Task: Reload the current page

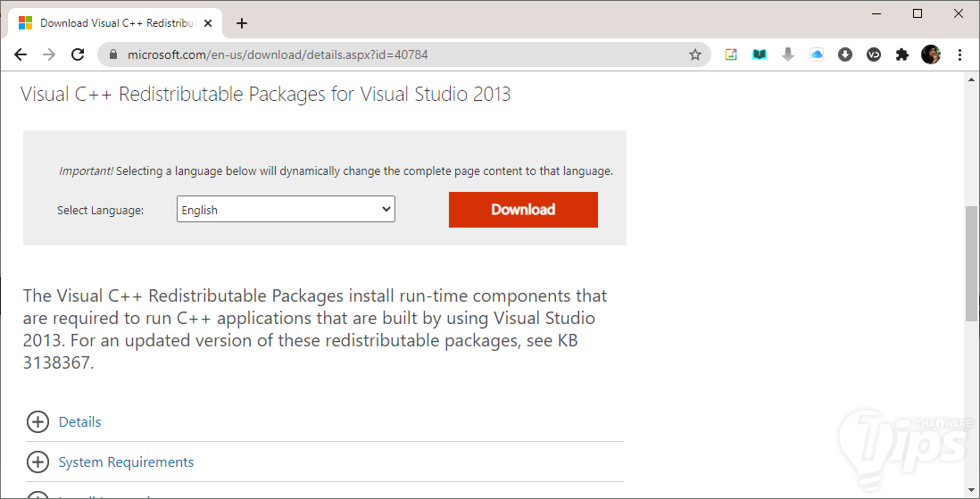Action: pyautogui.click(x=78, y=54)
